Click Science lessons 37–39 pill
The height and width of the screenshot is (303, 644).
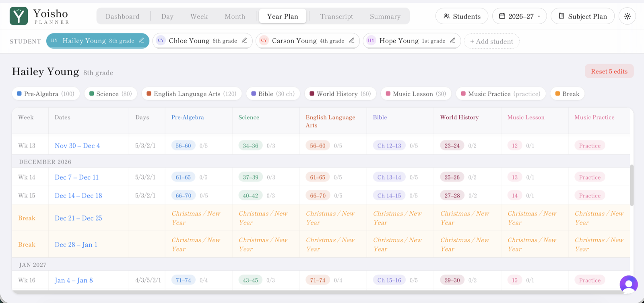(x=250, y=177)
